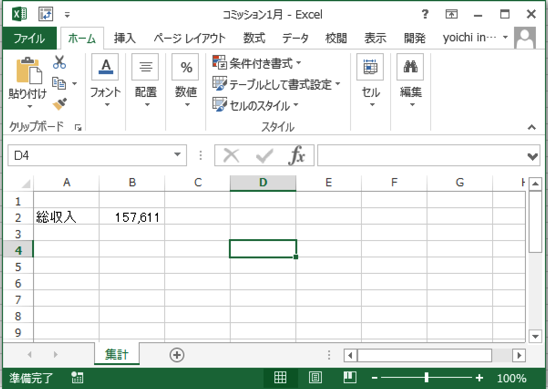
Task: Open the フォント group dropdown
Action: click(105, 81)
